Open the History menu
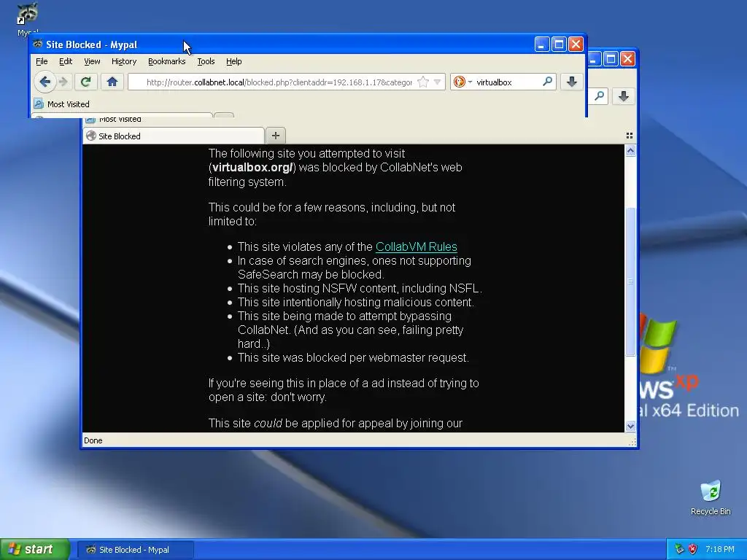 coord(124,61)
